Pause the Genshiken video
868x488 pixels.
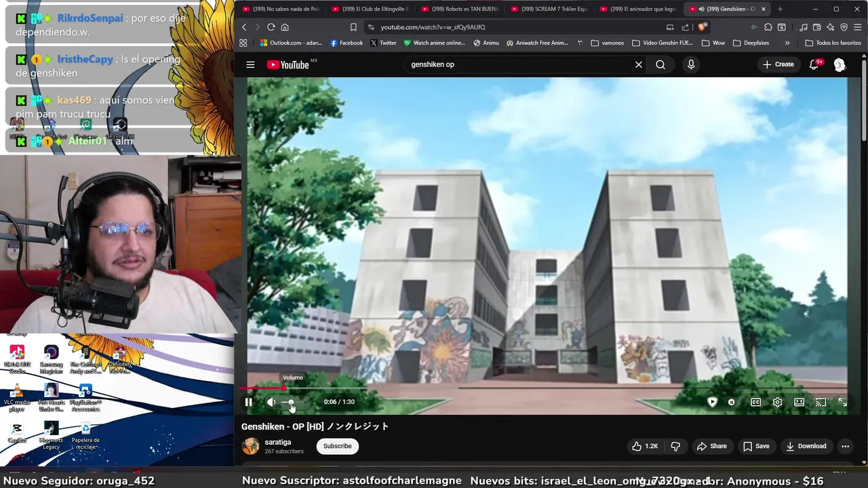pyautogui.click(x=249, y=402)
